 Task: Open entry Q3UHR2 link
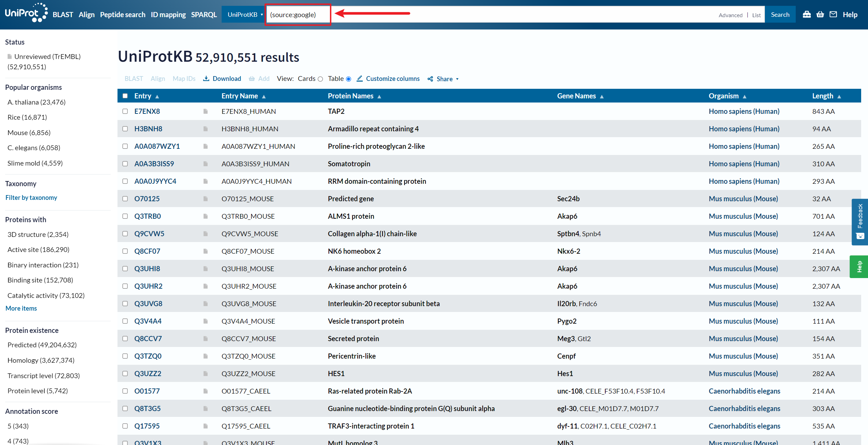click(x=148, y=286)
